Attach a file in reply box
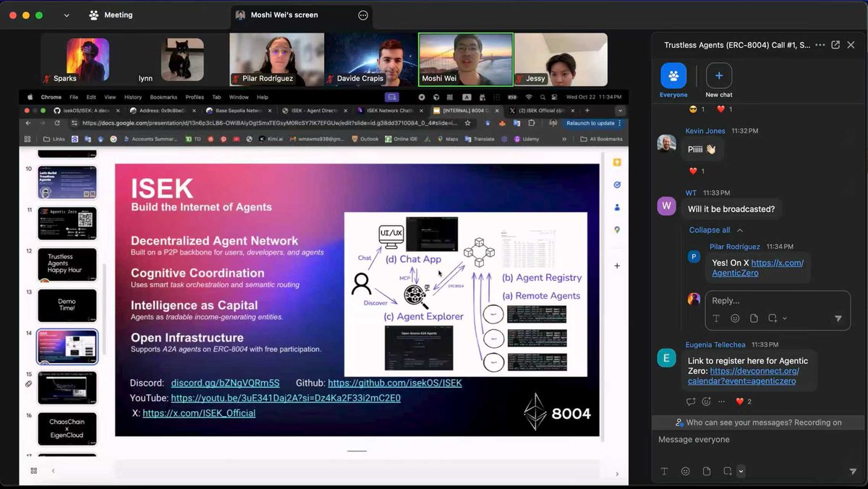The height and width of the screenshot is (489, 868). click(x=754, y=318)
